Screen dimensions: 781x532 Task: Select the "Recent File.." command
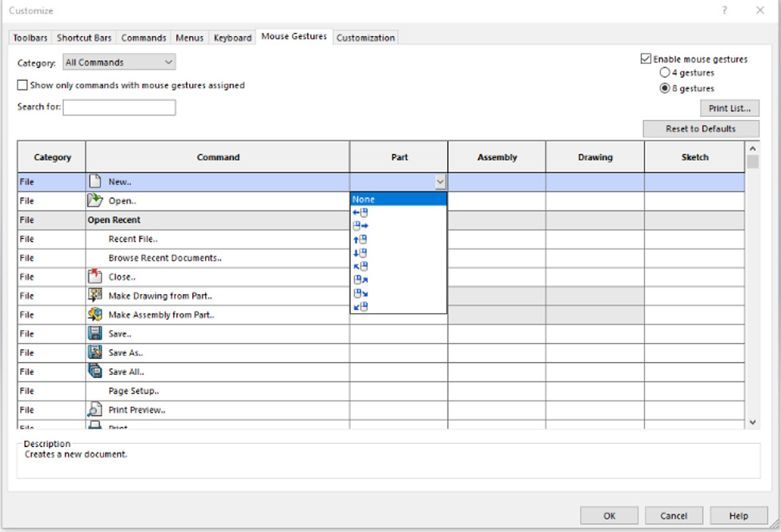tap(133, 239)
